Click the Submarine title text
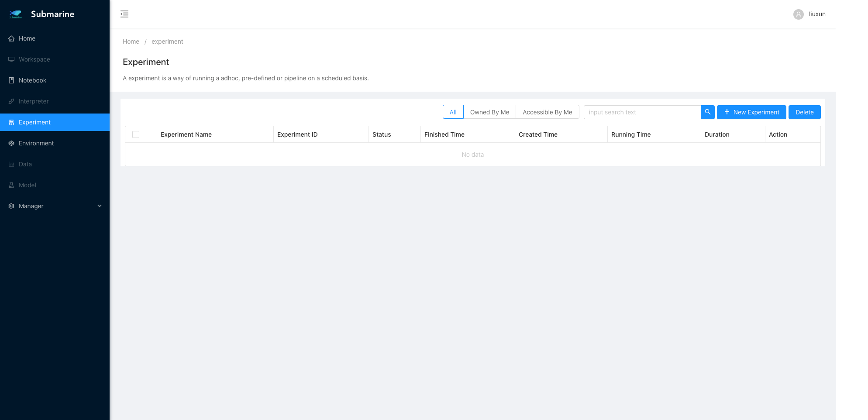 point(53,14)
